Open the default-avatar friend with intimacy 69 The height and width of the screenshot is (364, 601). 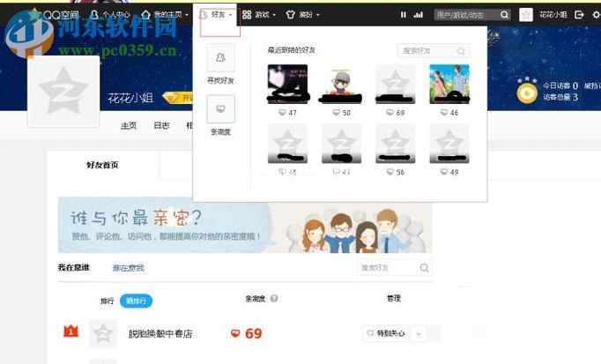[x=395, y=85]
